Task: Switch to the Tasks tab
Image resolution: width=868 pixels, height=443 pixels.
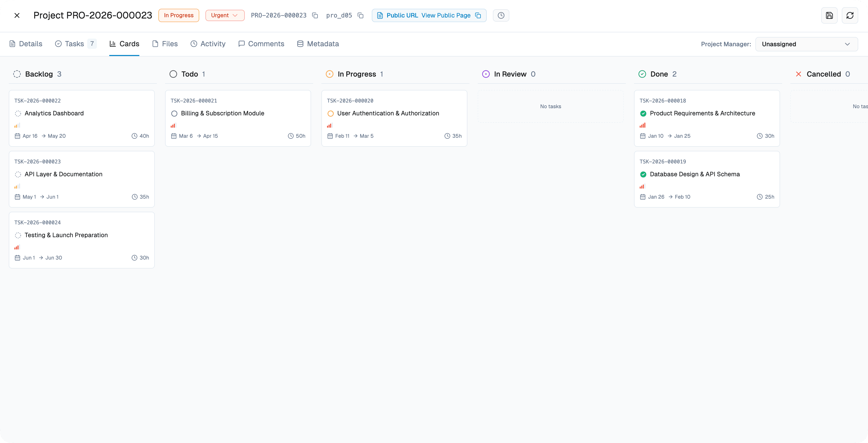Action: 75,44
